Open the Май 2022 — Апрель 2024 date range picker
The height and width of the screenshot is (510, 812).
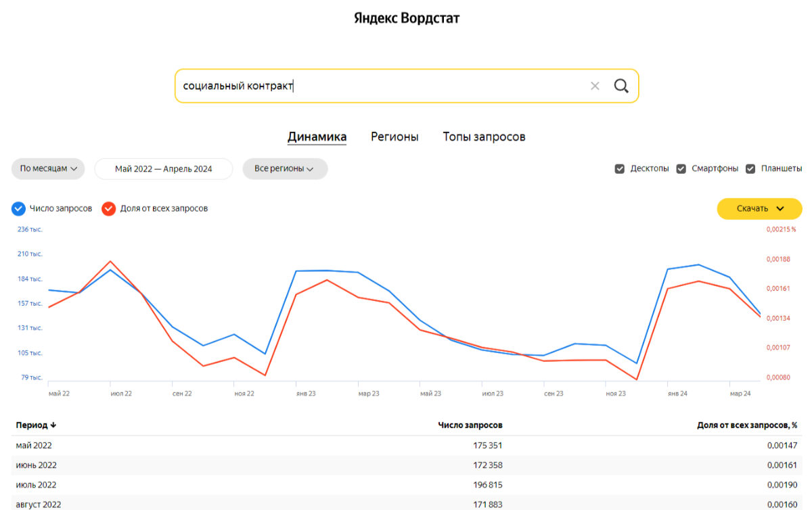pyautogui.click(x=164, y=169)
